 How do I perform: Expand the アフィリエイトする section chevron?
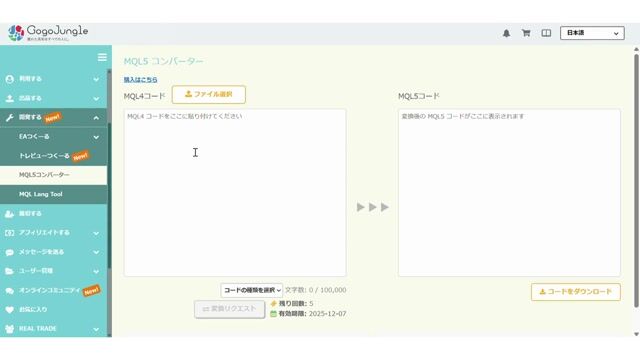click(x=96, y=233)
